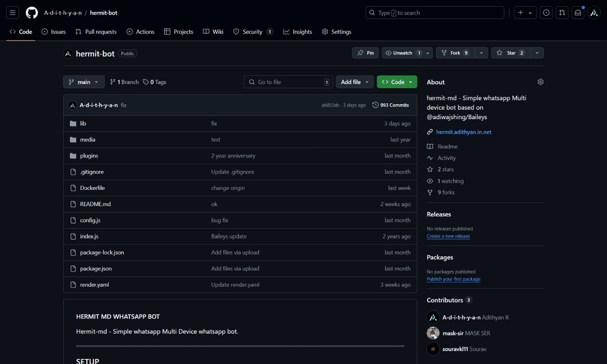Go to GitHub home via Octocat logo
Viewport: 607px width, 364px height.
(x=31, y=13)
